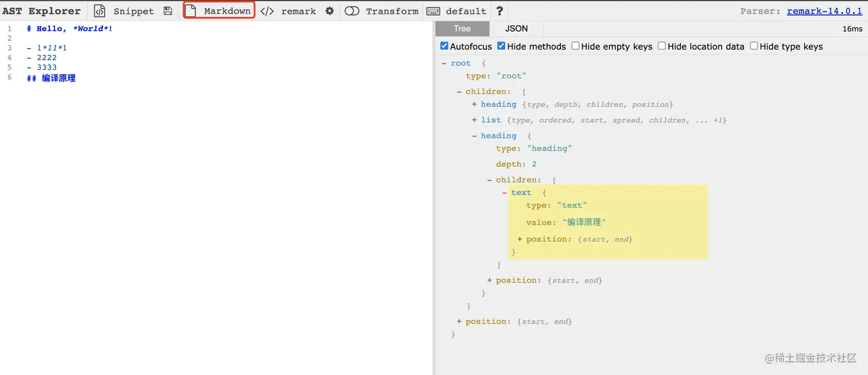The image size is (868, 375).
Task: Enable Hide empty keys checkbox
Action: coord(575,46)
